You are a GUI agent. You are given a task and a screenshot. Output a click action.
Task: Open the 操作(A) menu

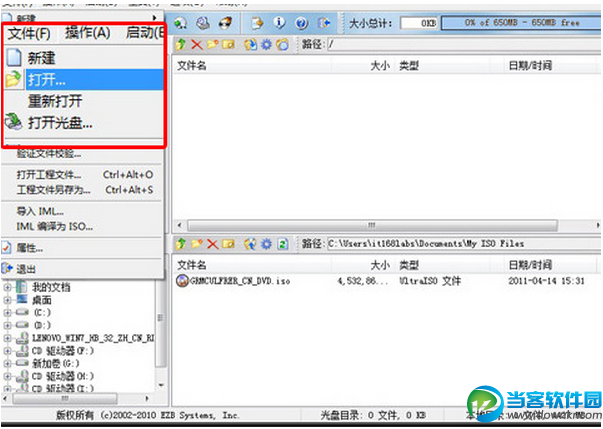(x=88, y=33)
